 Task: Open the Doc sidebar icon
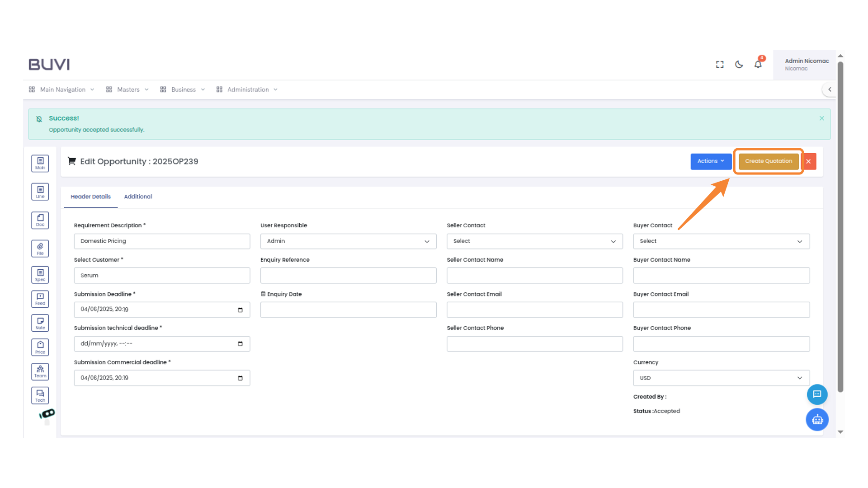(40, 220)
